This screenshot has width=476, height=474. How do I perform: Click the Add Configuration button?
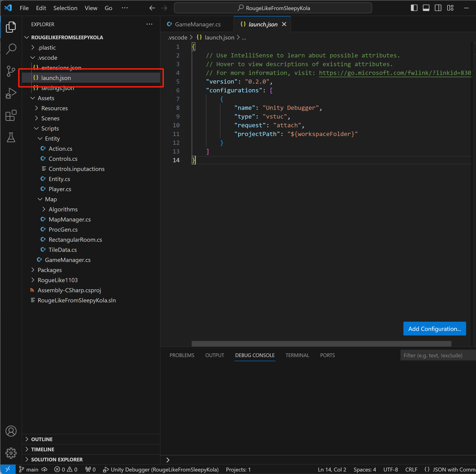[x=434, y=329]
